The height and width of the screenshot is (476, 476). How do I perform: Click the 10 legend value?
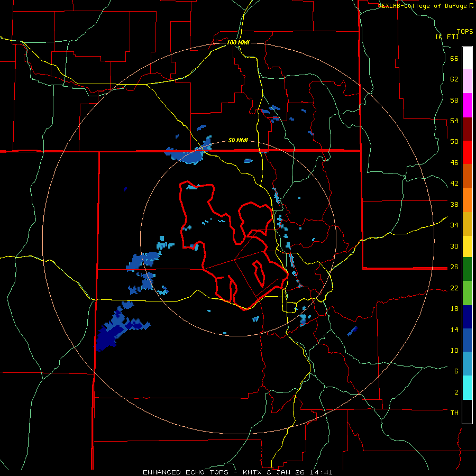454,351
